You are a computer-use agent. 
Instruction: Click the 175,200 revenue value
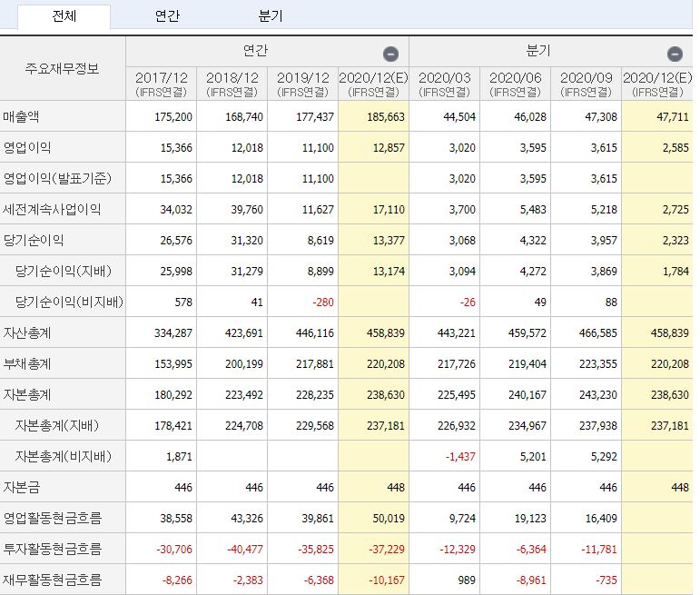click(x=173, y=117)
